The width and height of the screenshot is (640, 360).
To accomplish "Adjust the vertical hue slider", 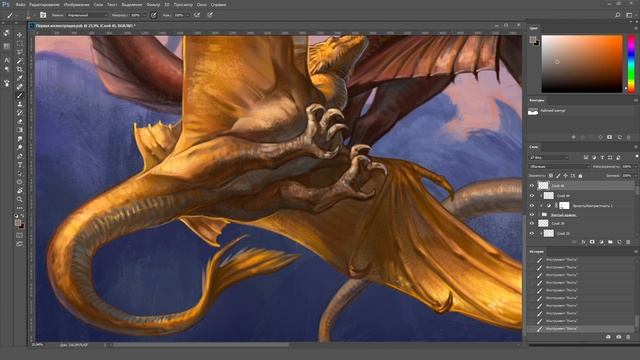I will coord(631,64).
